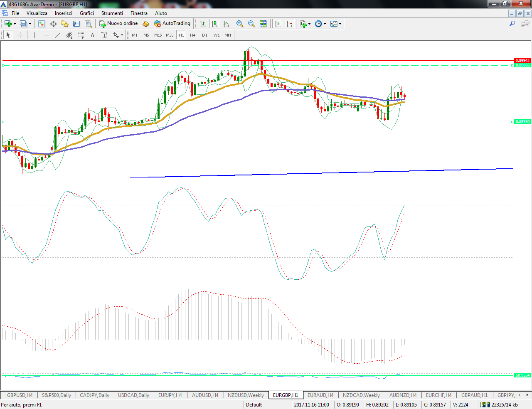Switch to GBPUSD,H4 chart tab
The height and width of the screenshot is (409, 532).
pyautogui.click(x=20, y=395)
